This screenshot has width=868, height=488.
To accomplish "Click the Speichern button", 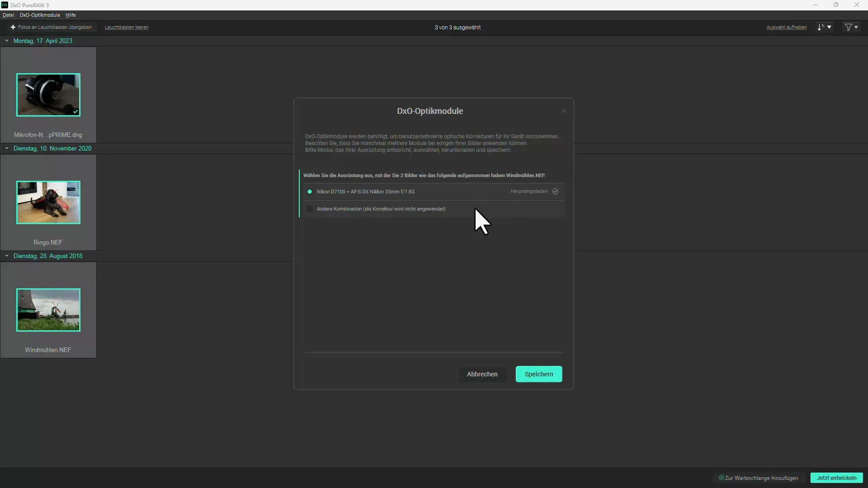I will click(539, 374).
